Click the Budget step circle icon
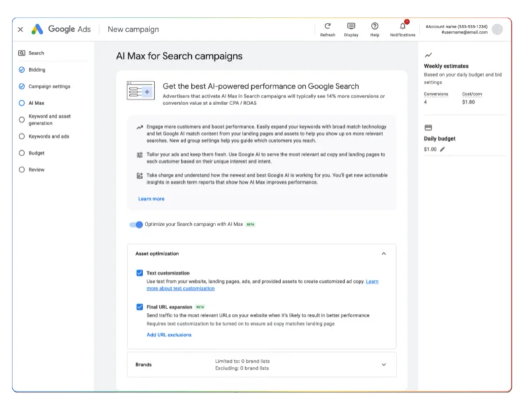Viewport: 532px width, 404px height. click(x=22, y=153)
